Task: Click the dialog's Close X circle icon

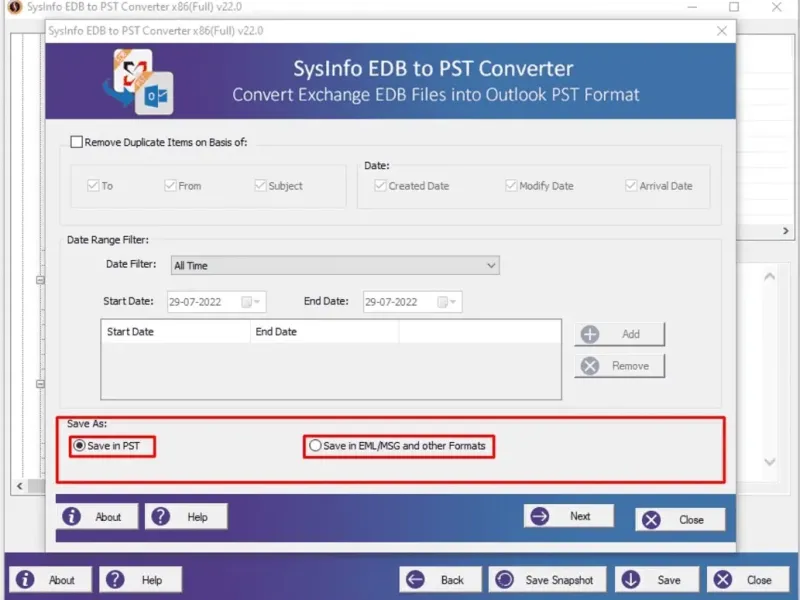Action: click(x=651, y=520)
